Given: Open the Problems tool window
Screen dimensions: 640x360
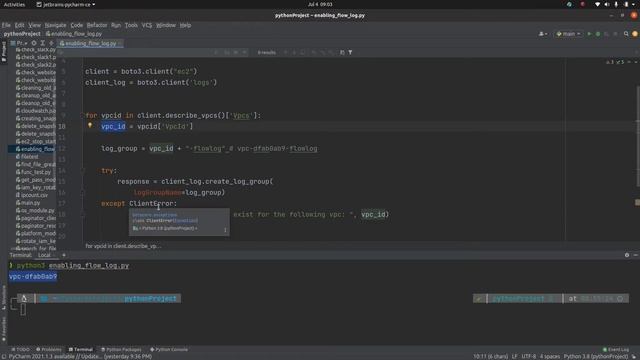Looking at the screenshot, I should tap(49, 349).
